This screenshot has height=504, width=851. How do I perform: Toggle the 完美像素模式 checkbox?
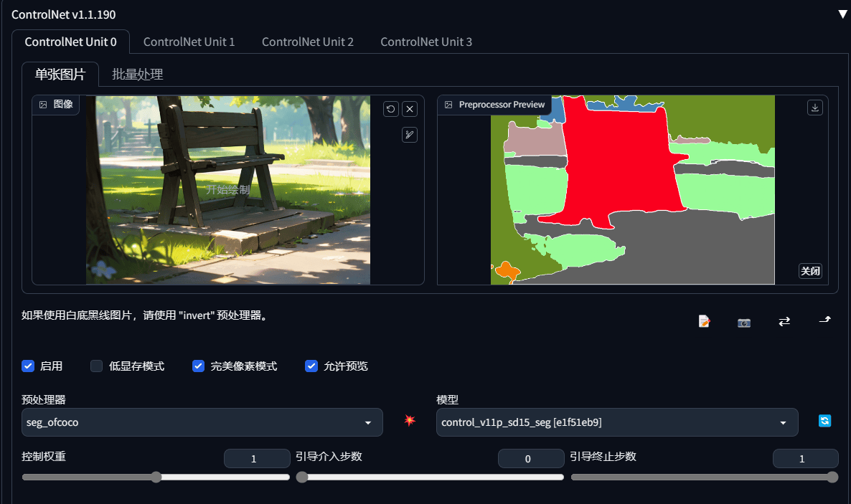(198, 366)
